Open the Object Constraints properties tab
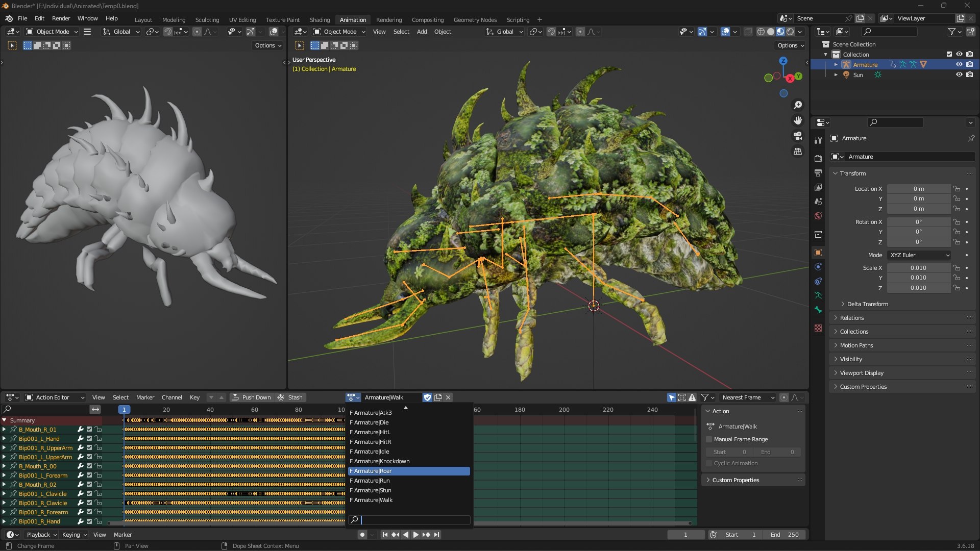The width and height of the screenshot is (980, 551). click(x=818, y=281)
